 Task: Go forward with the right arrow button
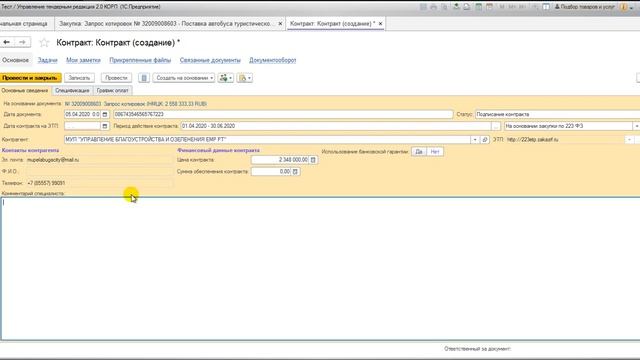[x=22, y=42]
